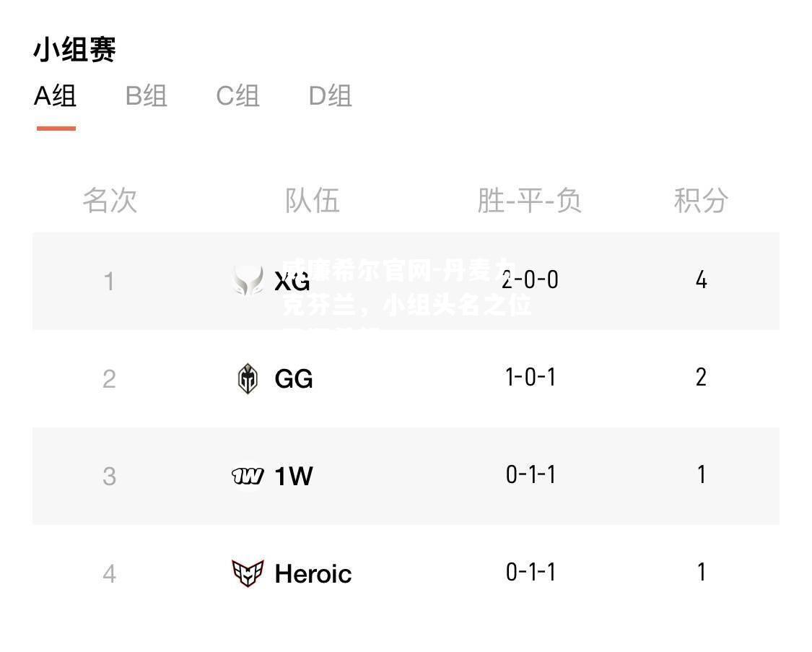
Task: Click the GG team helmet logo
Action: click(x=248, y=378)
